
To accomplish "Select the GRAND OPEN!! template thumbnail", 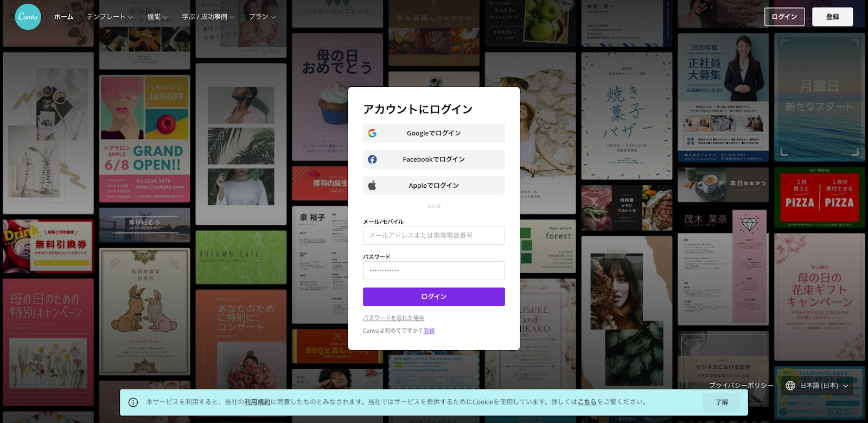I will (x=145, y=139).
